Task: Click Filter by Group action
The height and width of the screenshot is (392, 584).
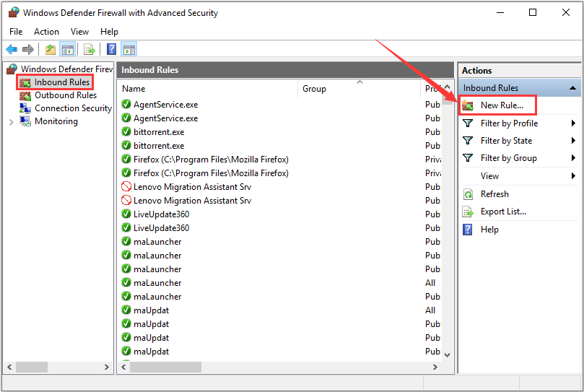Action: point(508,158)
